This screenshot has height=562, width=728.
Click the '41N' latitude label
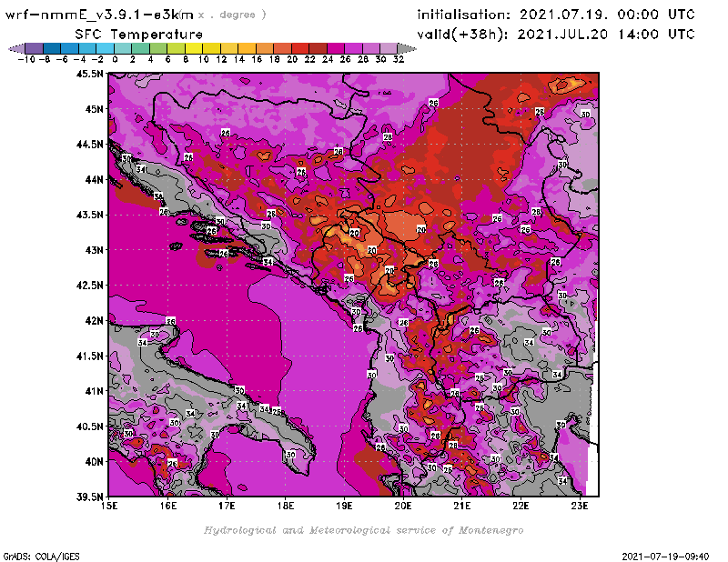[94, 391]
